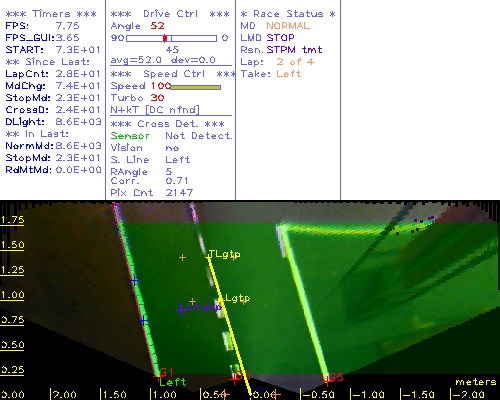
Task: Click the Lgtp yellow marker label
Action: coord(237,298)
